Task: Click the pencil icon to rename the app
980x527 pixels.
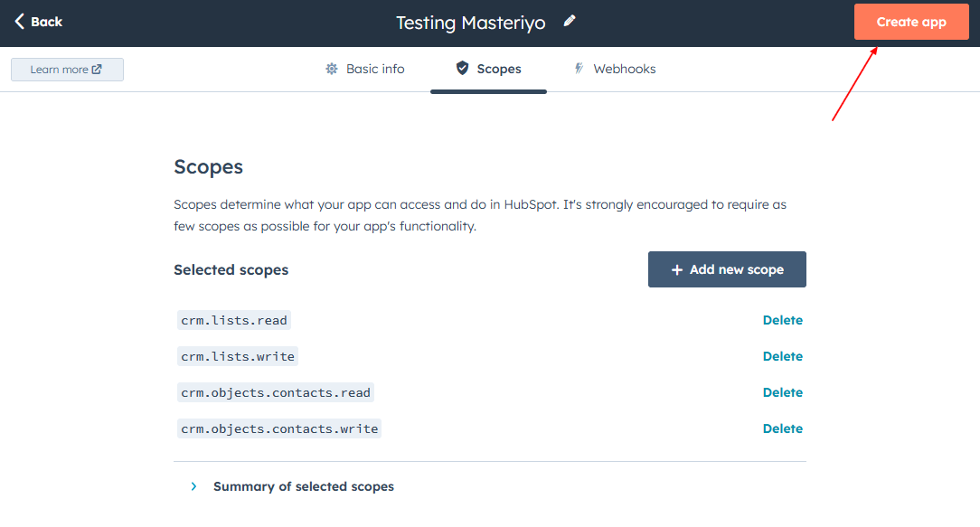Action: pos(570,22)
